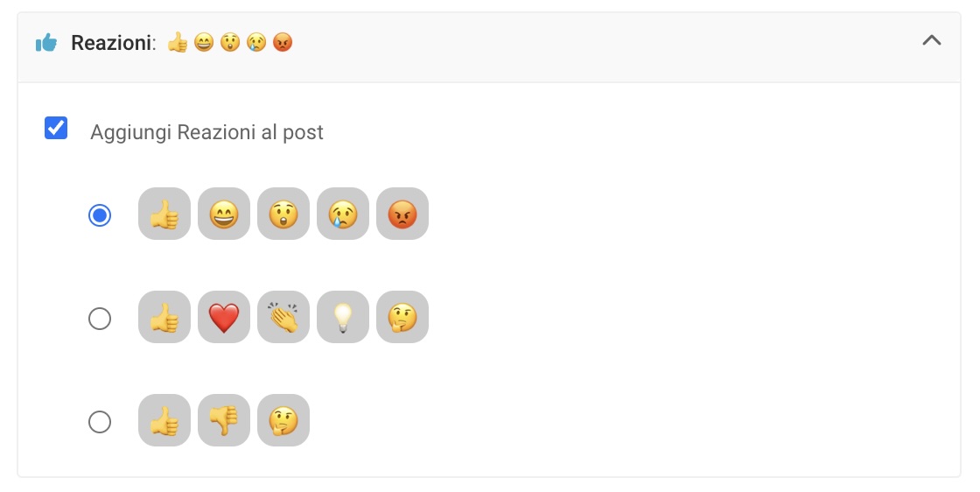980x492 pixels.
Task: Collapse the Reazioni panel with the chevron
Action: point(932,40)
